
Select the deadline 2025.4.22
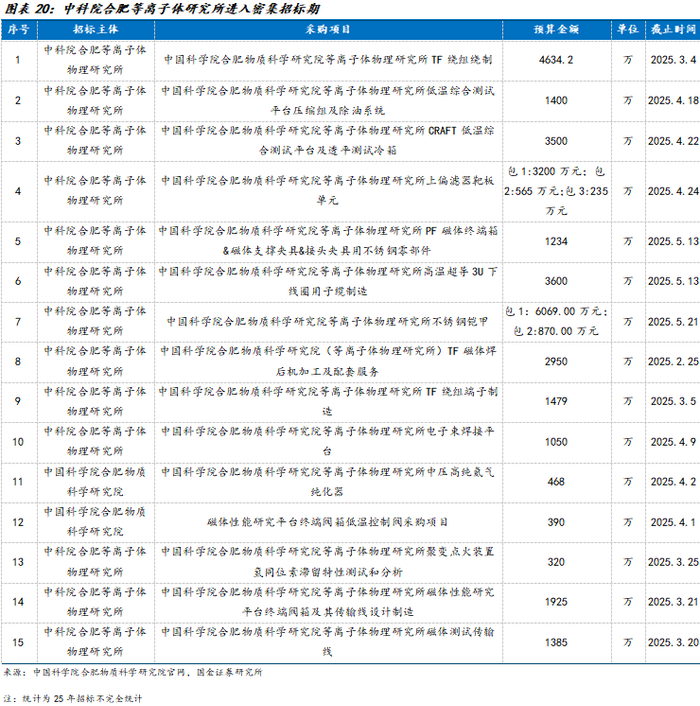(x=673, y=141)
